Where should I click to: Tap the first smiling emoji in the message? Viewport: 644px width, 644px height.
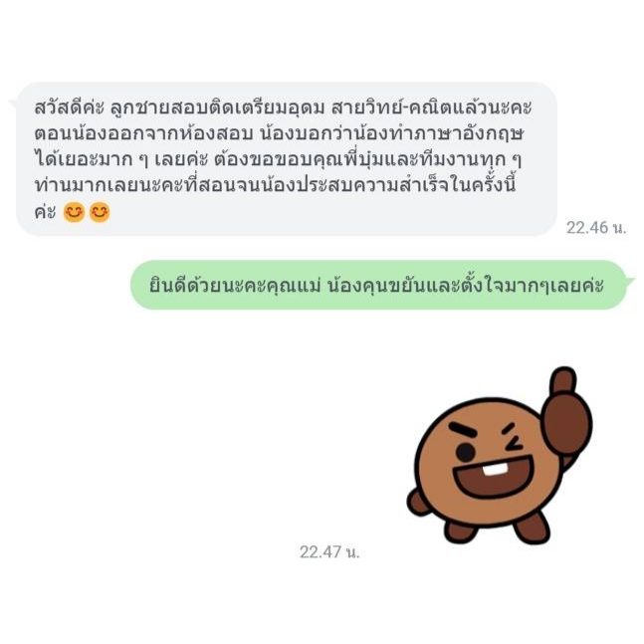point(74,212)
